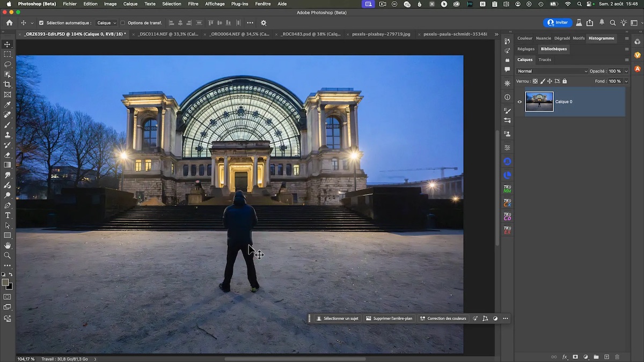Open the Calques panel menu
Viewport: 644px width, 362px height.
pos(626,60)
